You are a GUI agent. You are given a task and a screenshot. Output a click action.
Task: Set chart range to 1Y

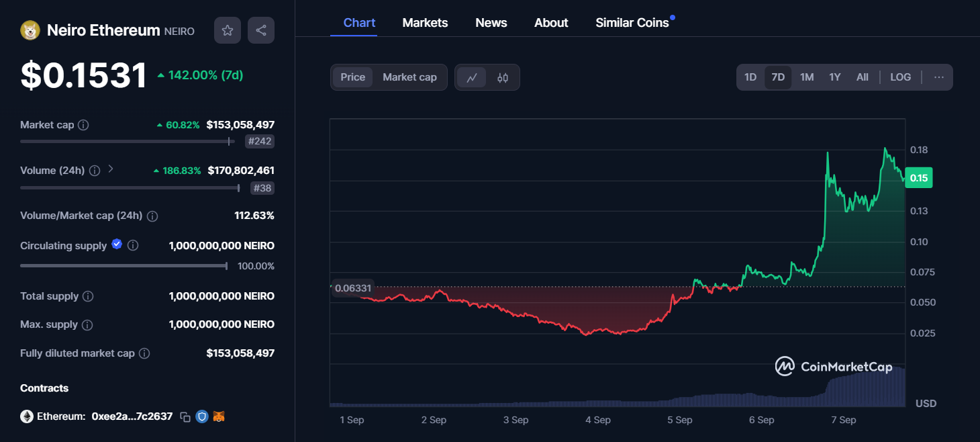coord(834,77)
